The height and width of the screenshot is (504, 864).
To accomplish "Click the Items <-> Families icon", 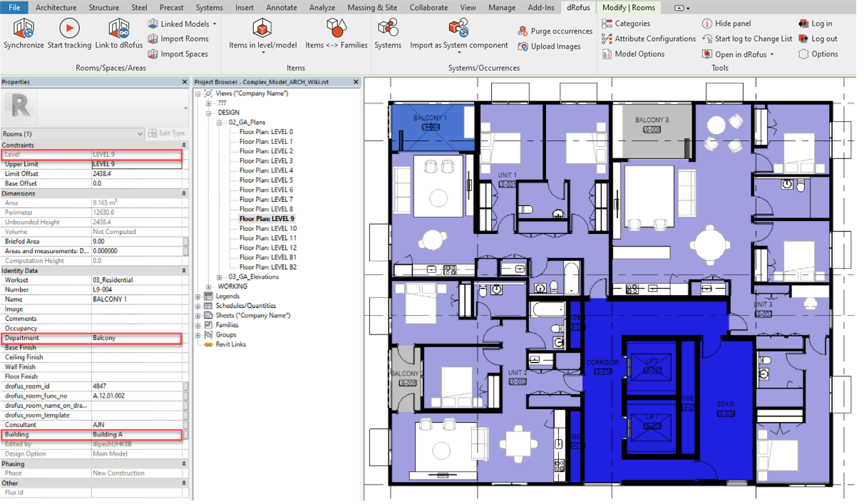I will [336, 29].
